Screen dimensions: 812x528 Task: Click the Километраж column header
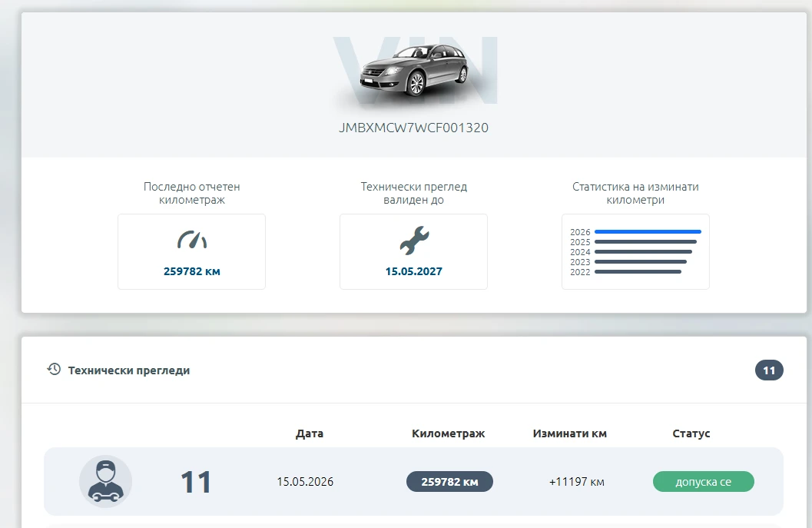(x=449, y=433)
